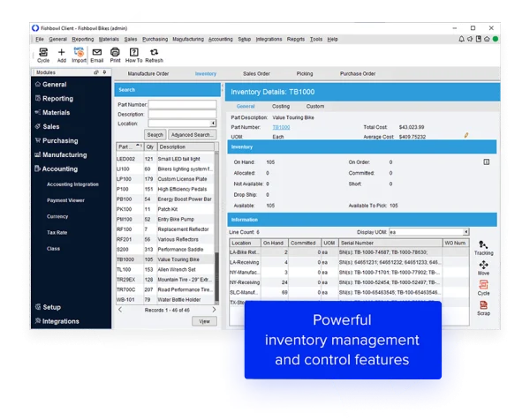Click the Description input field
Screen dimensions: 530x420
click(182, 114)
